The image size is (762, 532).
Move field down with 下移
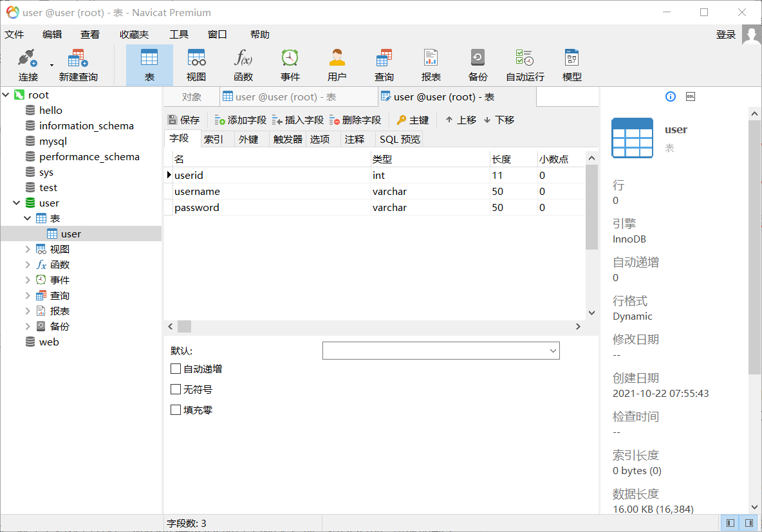(x=499, y=120)
